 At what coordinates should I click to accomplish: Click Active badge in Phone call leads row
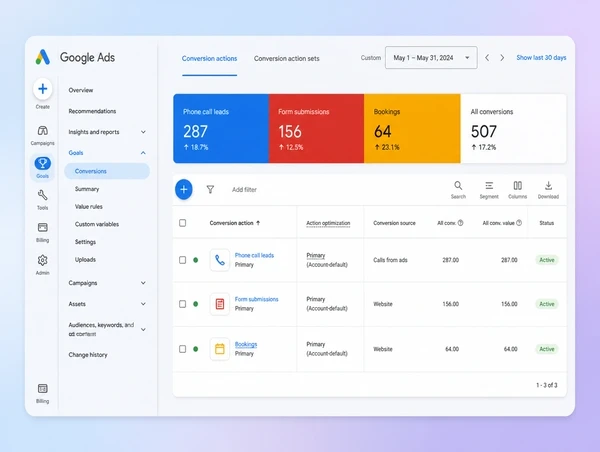point(547,260)
